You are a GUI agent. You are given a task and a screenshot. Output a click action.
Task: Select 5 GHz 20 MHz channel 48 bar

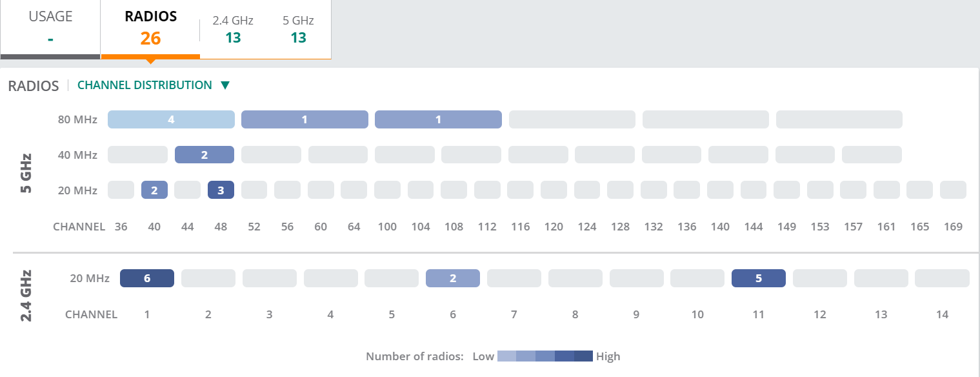click(x=221, y=190)
